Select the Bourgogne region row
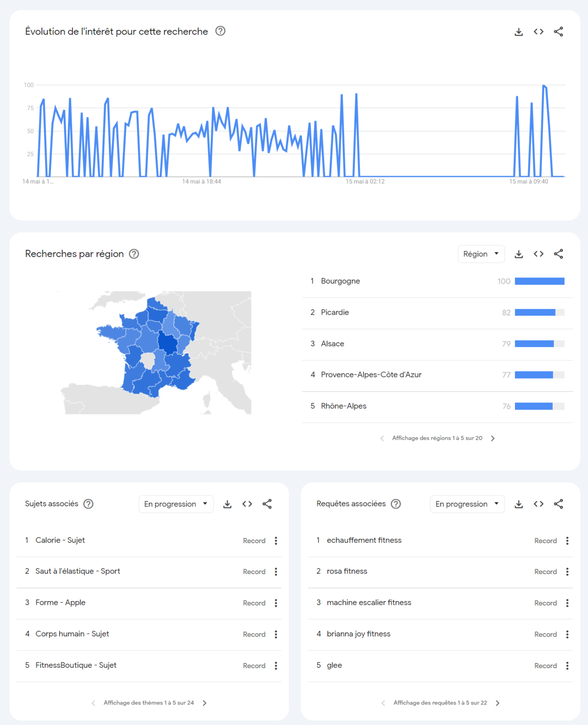 pos(437,281)
